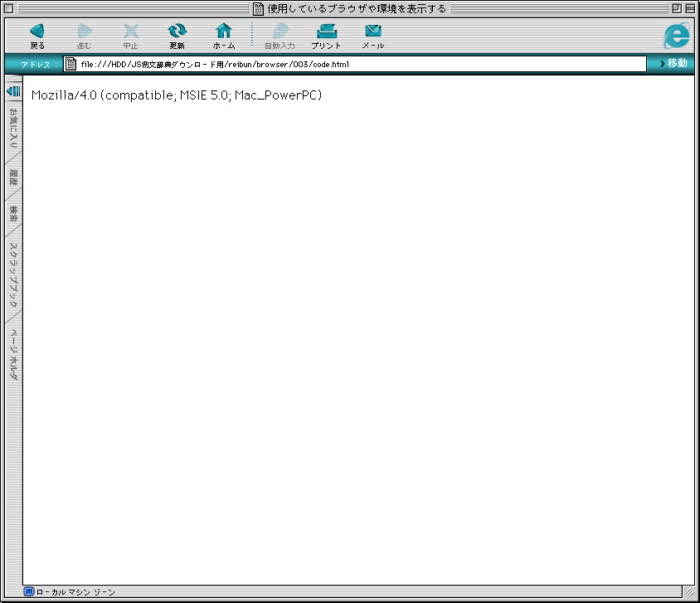Go back with the 戻る button
Viewport: 700px width, 603px height.
click(37, 36)
